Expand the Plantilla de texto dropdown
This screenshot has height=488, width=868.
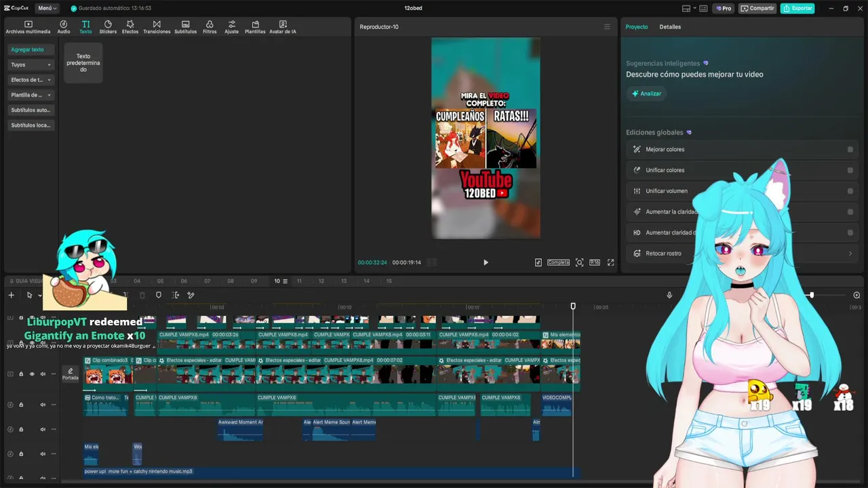pos(31,95)
